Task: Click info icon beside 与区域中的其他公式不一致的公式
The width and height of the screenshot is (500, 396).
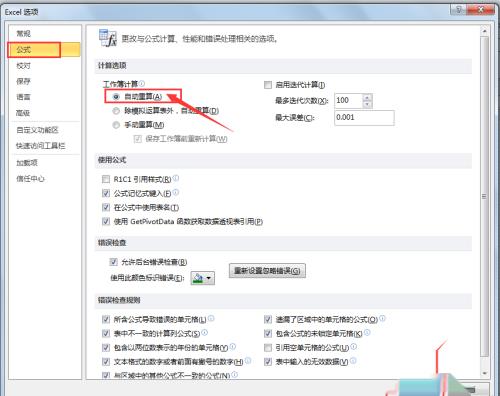Action: [234, 375]
